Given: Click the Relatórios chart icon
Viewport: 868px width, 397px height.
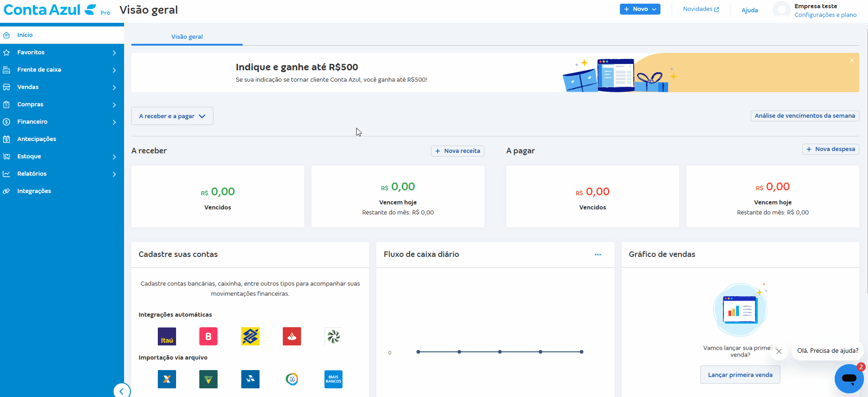Looking at the screenshot, I should click(x=6, y=174).
